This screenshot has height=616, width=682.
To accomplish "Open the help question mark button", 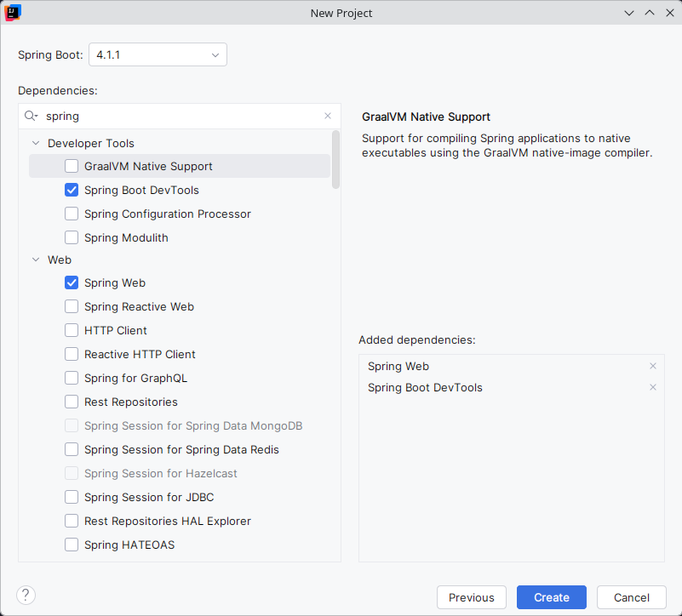I will (x=26, y=595).
